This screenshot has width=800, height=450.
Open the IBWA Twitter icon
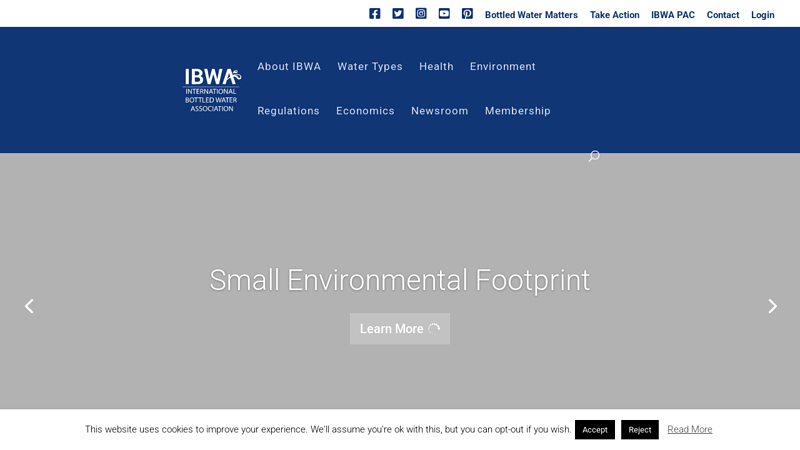(398, 14)
